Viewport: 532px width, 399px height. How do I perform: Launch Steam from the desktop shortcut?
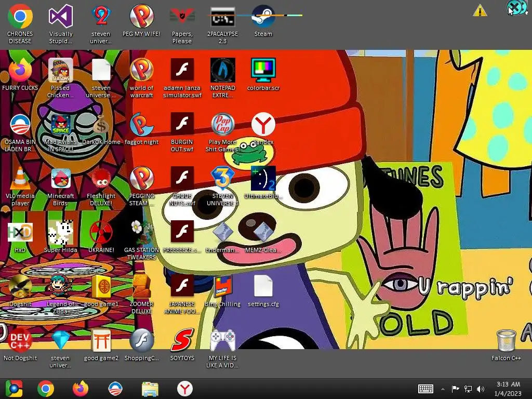[x=263, y=16]
